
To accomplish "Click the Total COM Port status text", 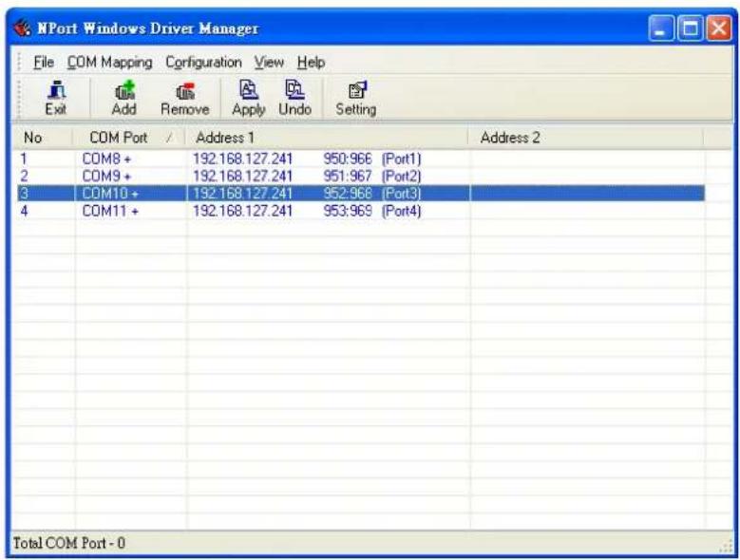I will click(69, 543).
